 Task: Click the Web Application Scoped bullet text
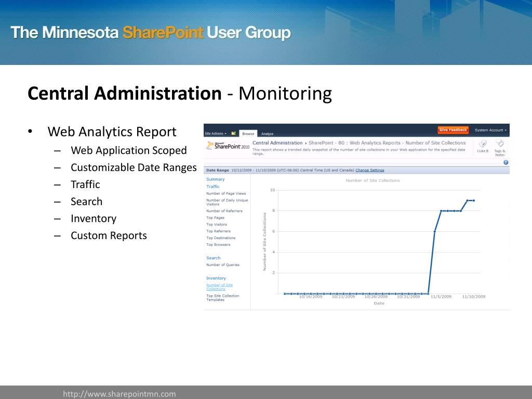[x=129, y=150]
